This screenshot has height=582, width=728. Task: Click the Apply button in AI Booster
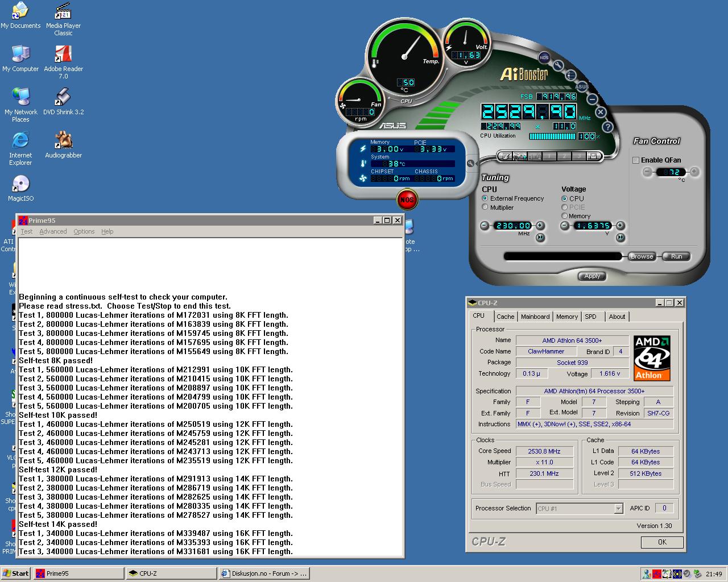[x=592, y=276]
